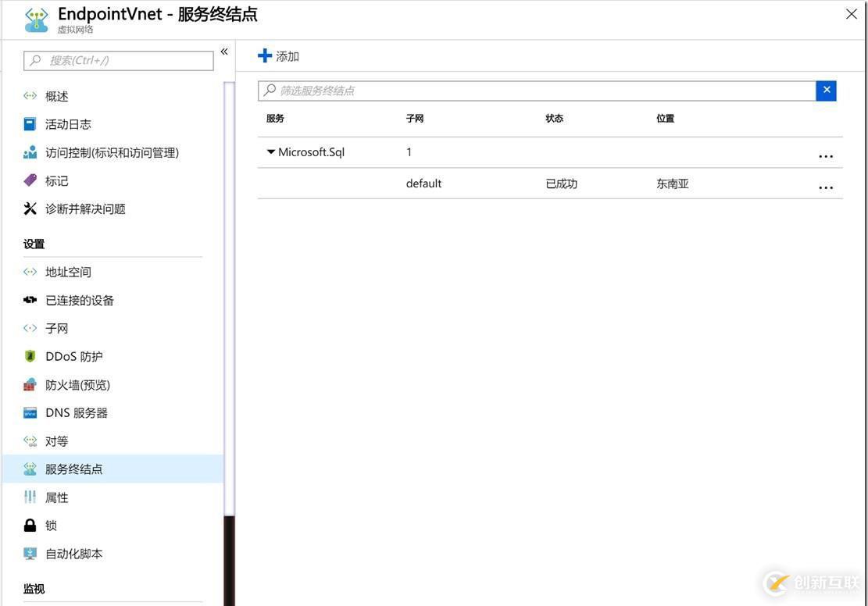Open 标记 menu entry
Screen dimensions: 868x606
pos(57,181)
